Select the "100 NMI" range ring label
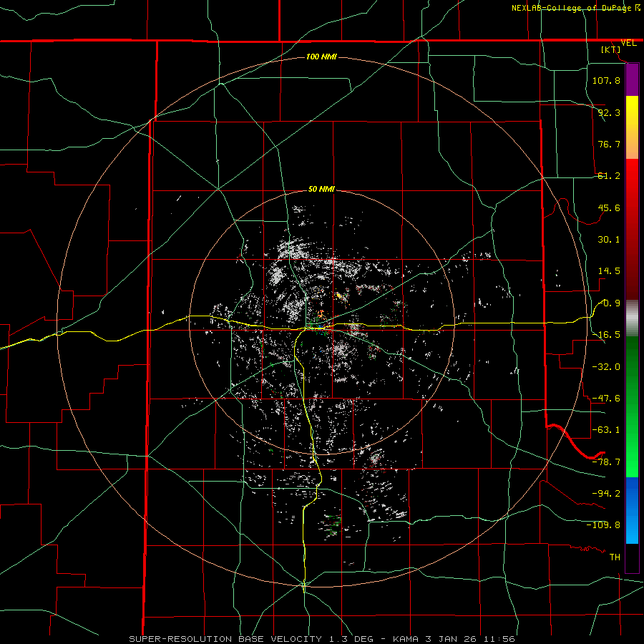644x644 pixels. tap(321, 57)
